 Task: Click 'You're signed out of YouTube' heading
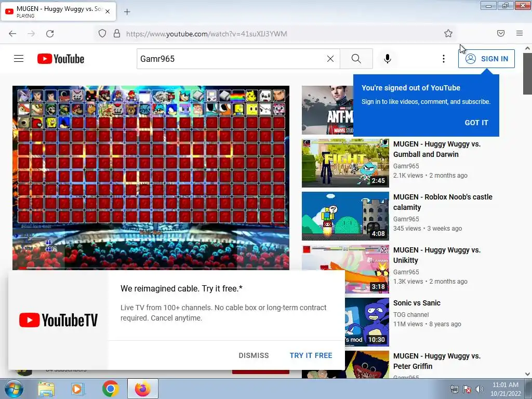point(411,88)
